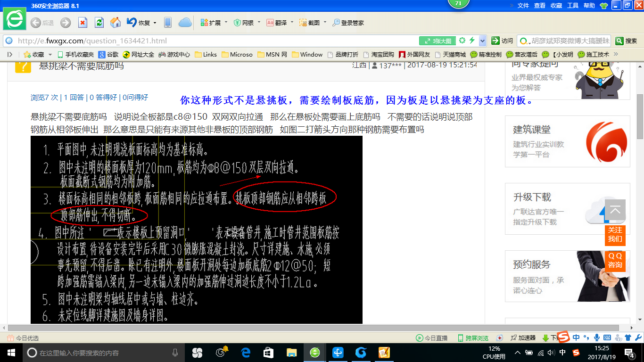Click the green compatibility mode icon
The width and height of the screenshot is (644, 362).
(x=462, y=41)
